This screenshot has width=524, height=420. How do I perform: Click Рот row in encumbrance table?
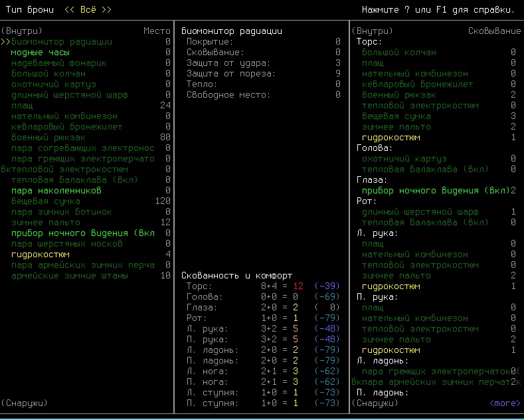(263, 318)
